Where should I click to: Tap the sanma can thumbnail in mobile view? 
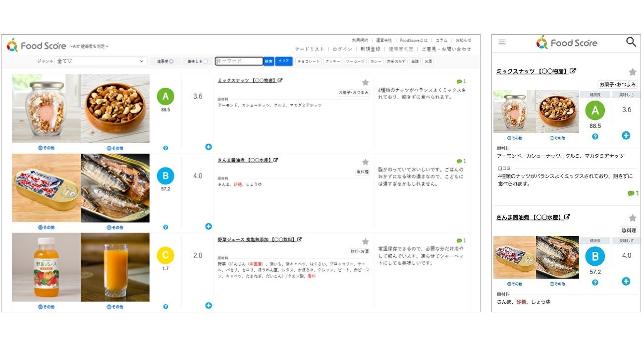point(514,257)
